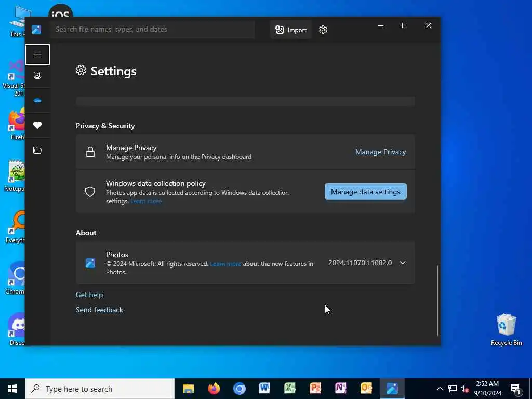This screenshot has width=532, height=399.
Task: Open the hamburger navigation menu
Action: (37, 54)
